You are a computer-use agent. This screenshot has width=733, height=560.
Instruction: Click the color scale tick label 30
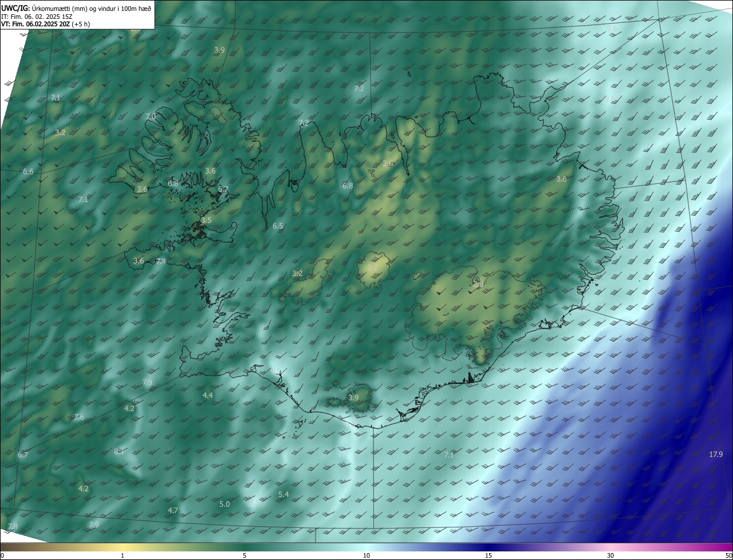[x=610, y=555]
